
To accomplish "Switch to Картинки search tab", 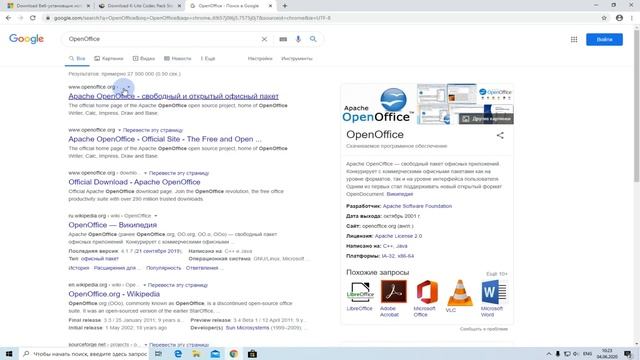I will pos(109,59).
